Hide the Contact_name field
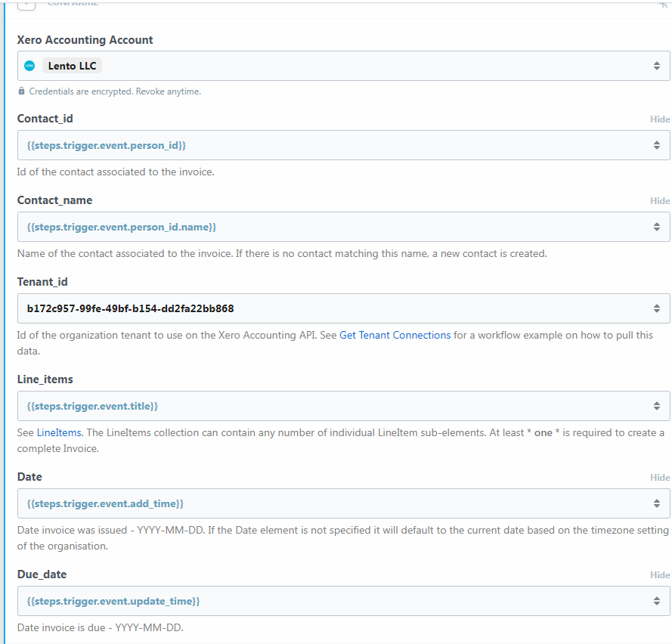The image size is (672, 644). pyautogui.click(x=660, y=200)
